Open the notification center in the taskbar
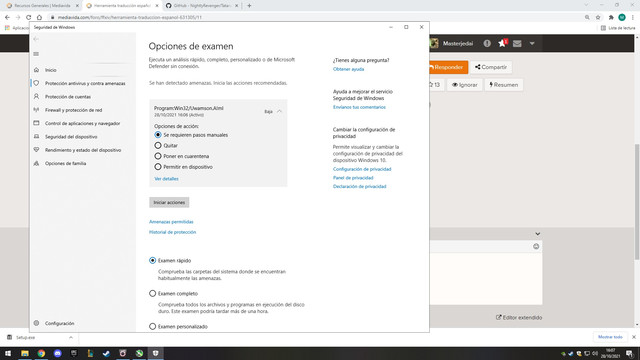Image resolution: width=640 pixels, height=360 pixels. pos(629,353)
